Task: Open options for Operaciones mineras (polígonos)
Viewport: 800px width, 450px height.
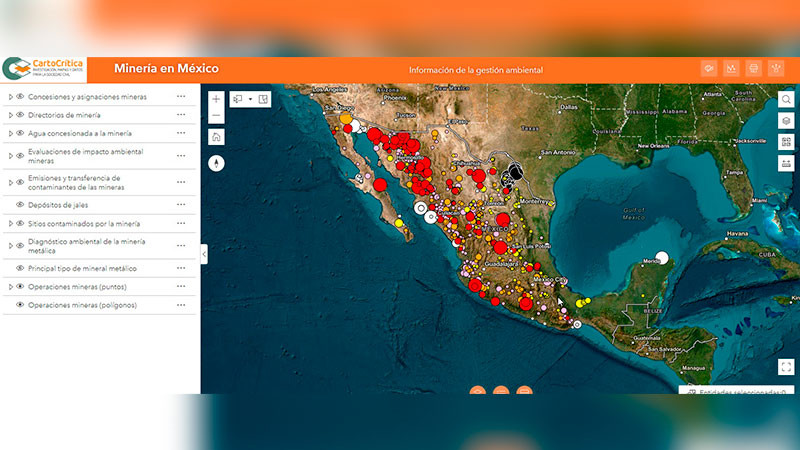Action: [x=181, y=305]
